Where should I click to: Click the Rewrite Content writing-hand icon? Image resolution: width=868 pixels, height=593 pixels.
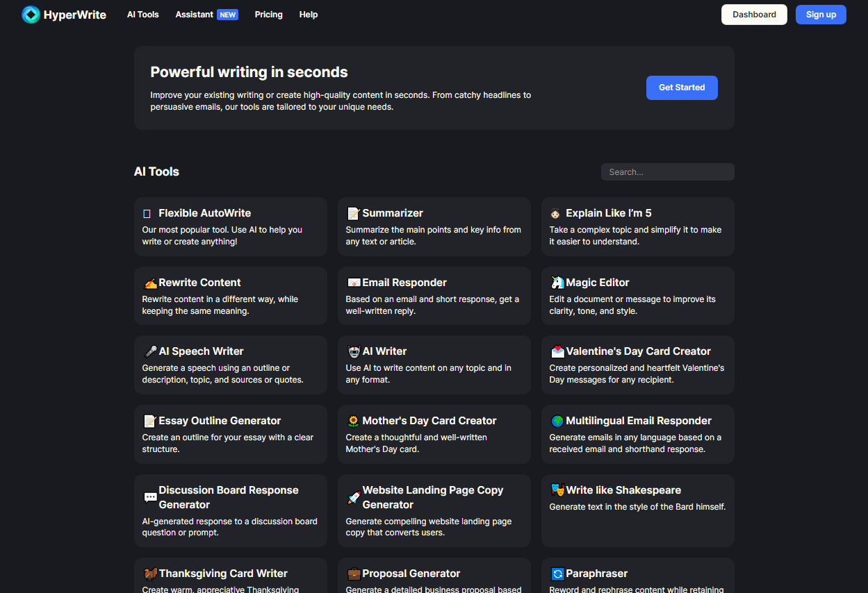[150, 283]
